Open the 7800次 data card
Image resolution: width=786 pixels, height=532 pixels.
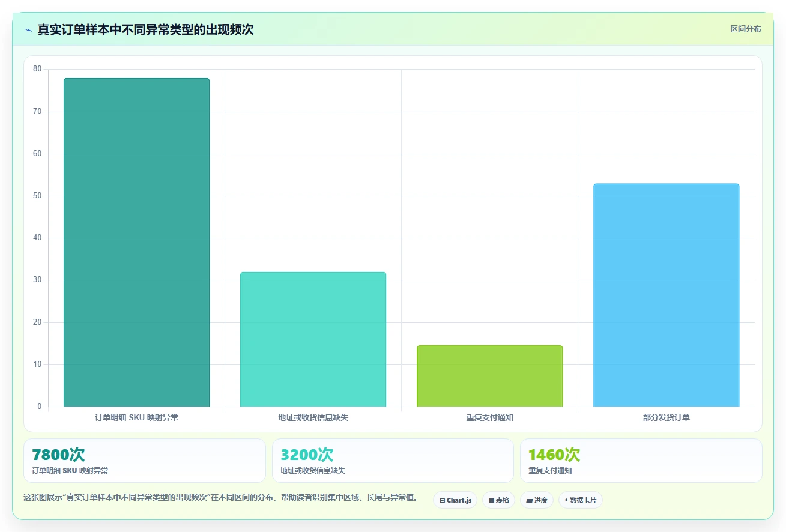[145, 461]
